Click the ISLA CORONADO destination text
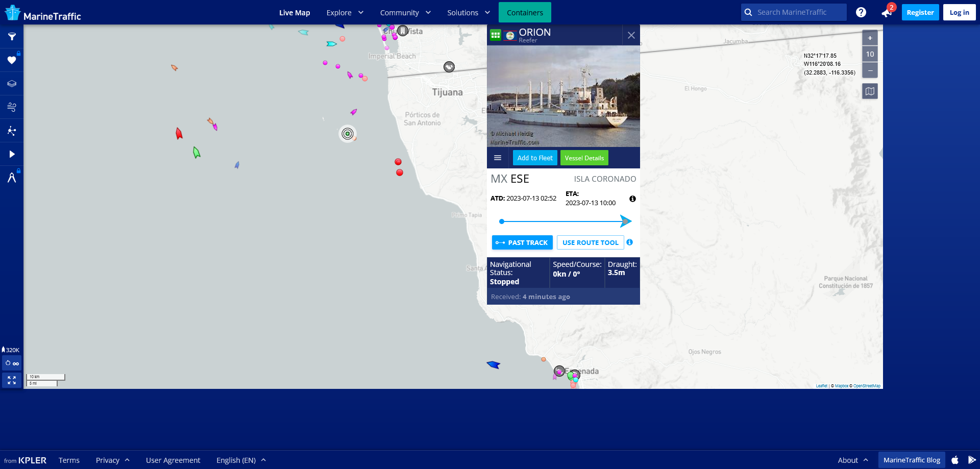This screenshot has height=469, width=980. click(605, 179)
